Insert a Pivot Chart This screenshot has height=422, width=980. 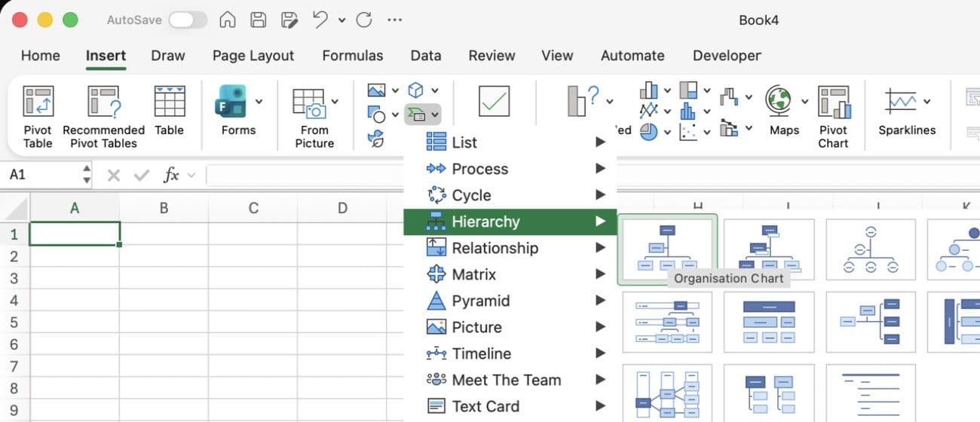(x=833, y=117)
